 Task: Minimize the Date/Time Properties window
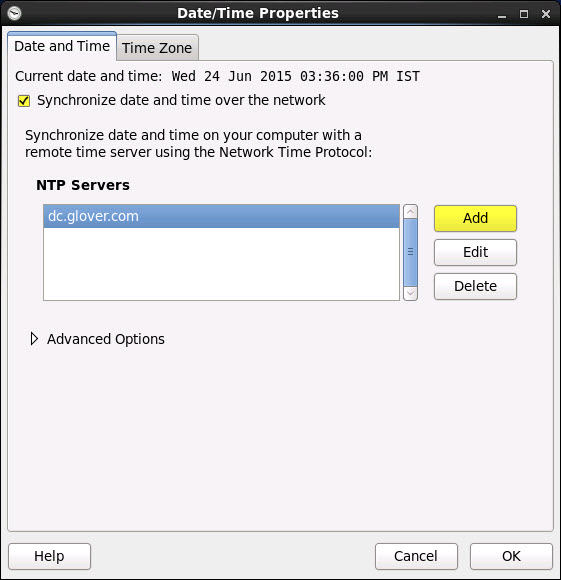click(501, 14)
